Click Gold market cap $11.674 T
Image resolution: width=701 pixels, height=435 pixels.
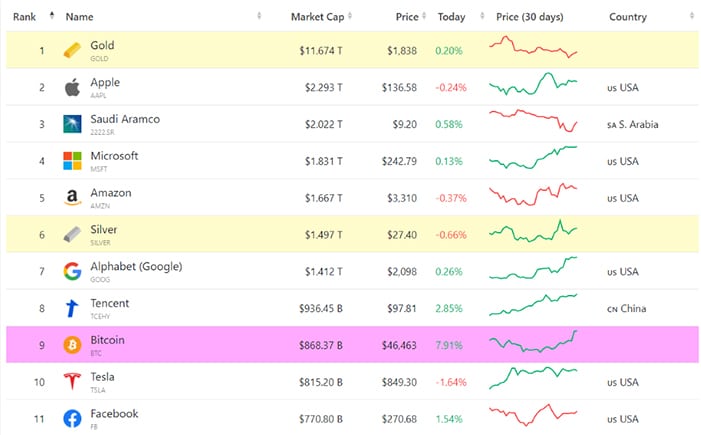pyautogui.click(x=321, y=51)
